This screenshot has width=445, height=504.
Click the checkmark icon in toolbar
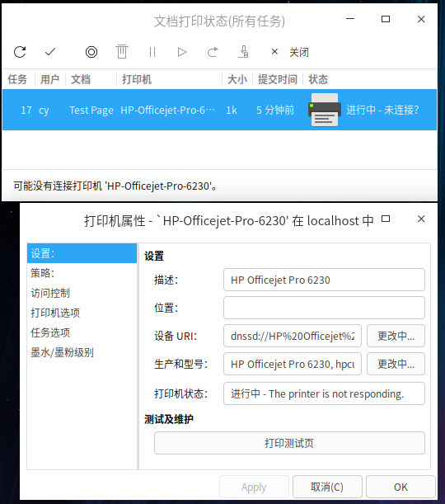coord(50,52)
